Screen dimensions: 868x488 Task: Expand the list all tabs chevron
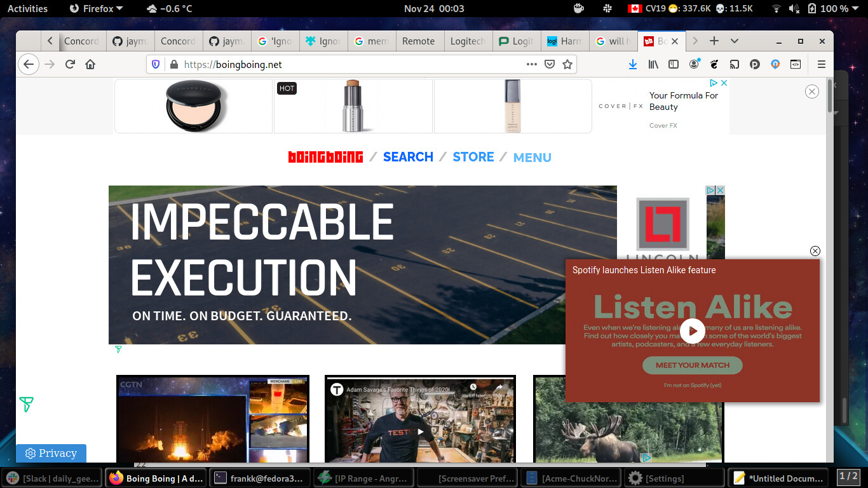point(735,41)
